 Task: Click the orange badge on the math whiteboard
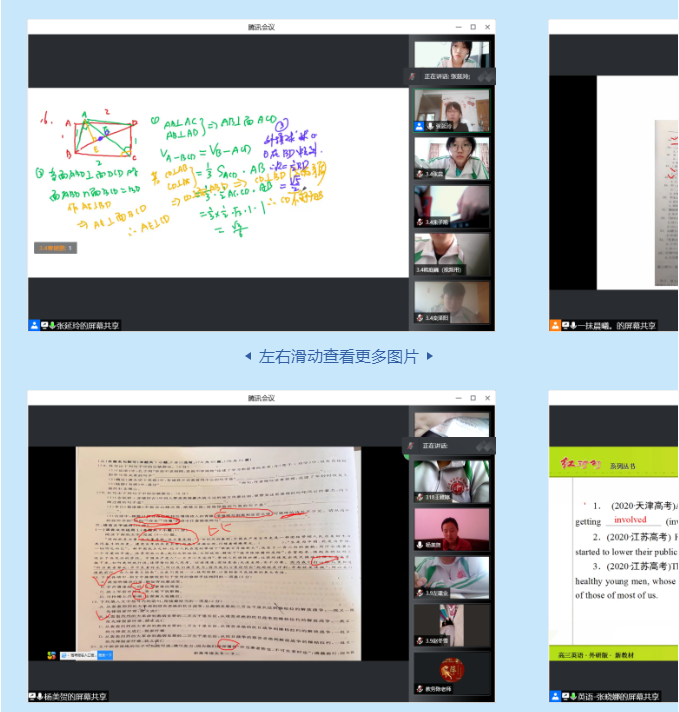click(x=56, y=247)
